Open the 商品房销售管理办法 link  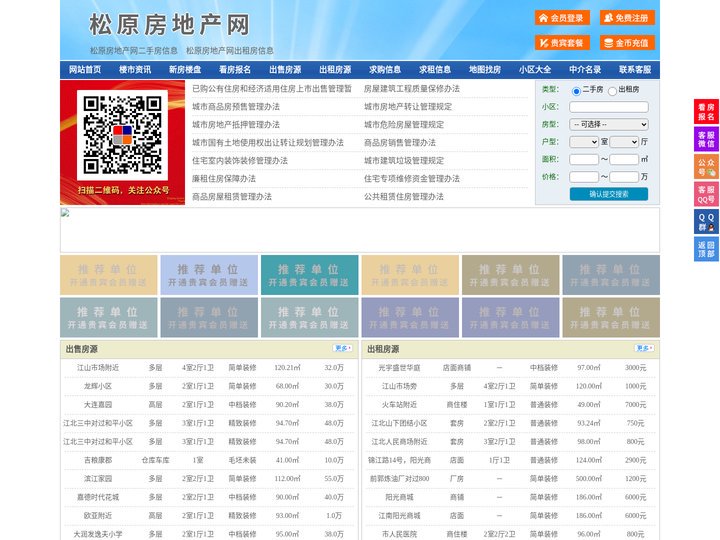[x=400, y=143]
